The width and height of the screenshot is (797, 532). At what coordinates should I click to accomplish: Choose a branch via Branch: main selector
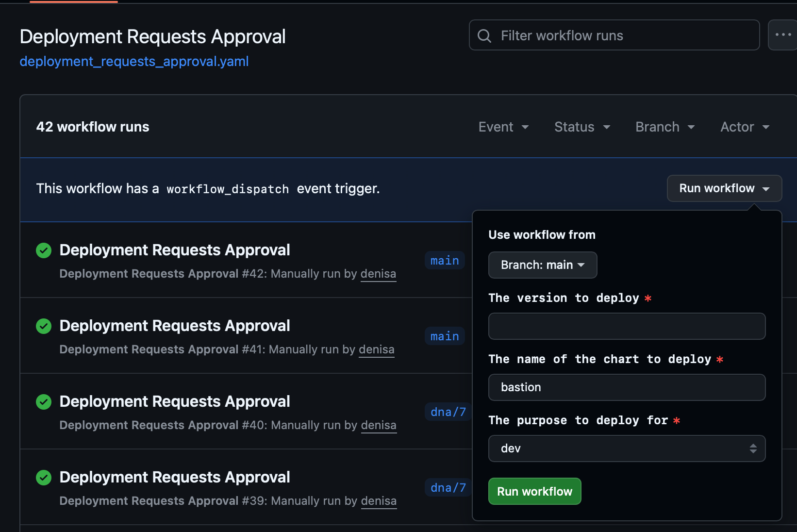tap(542, 265)
